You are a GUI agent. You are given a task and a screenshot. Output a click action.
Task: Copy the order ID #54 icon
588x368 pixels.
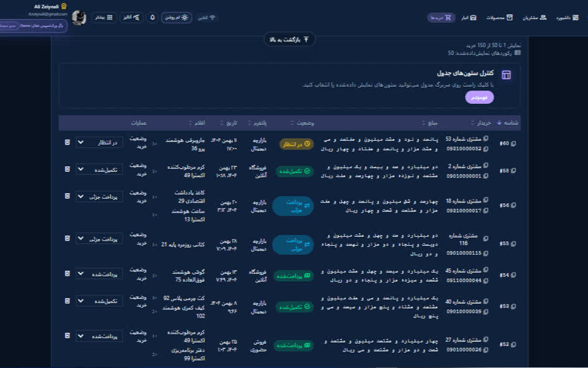[514, 275]
